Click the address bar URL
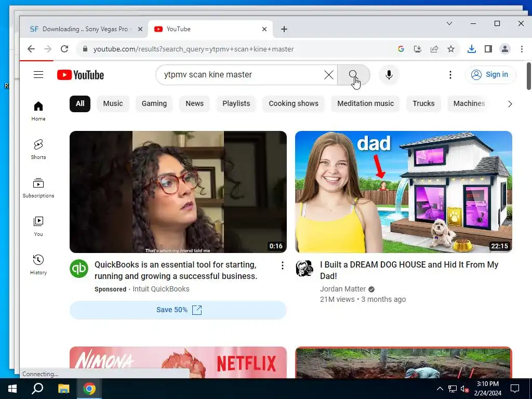This screenshot has height=399, width=532. tap(193, 49)
